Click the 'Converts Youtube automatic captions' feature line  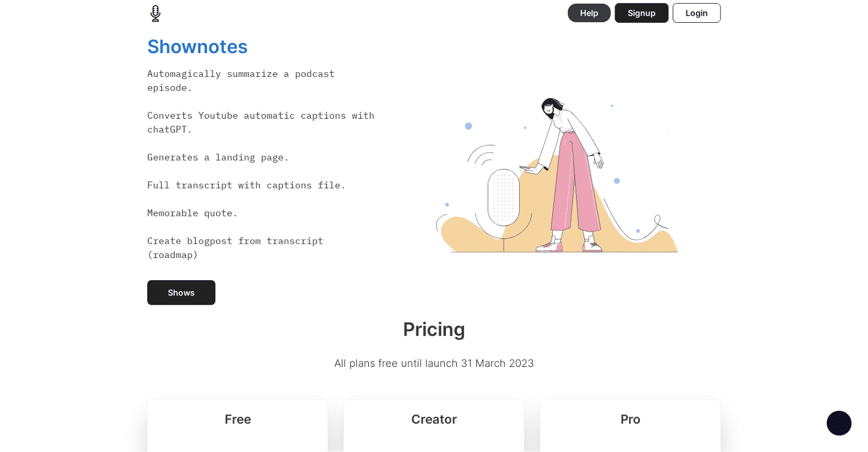pyautogui.click(x=260, y=122)
